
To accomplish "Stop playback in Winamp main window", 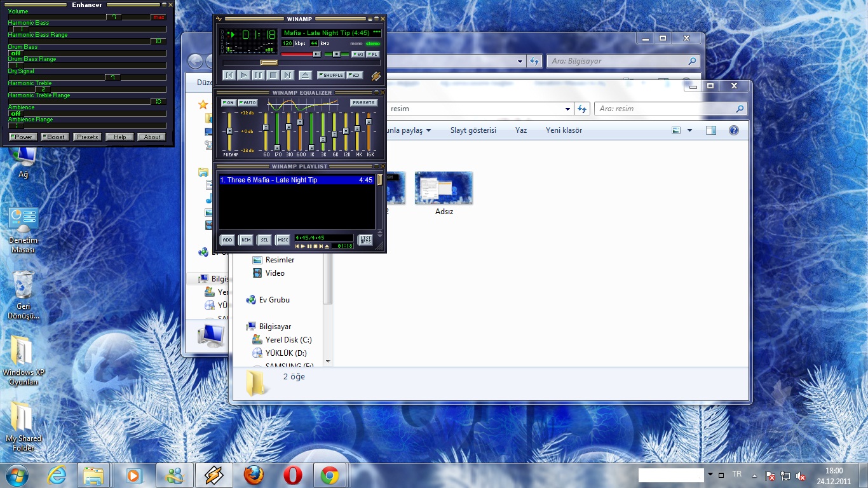I will click(273, 75).
